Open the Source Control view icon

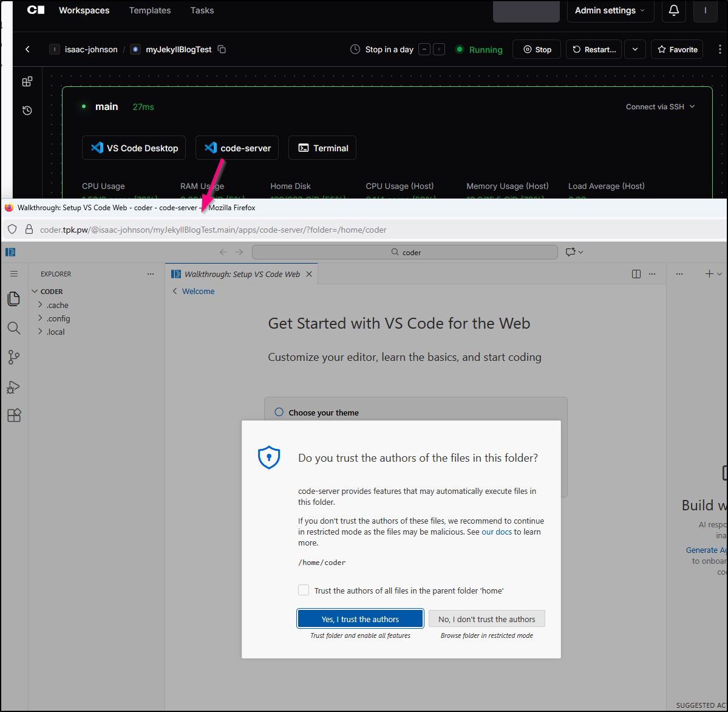pos(13,357)
